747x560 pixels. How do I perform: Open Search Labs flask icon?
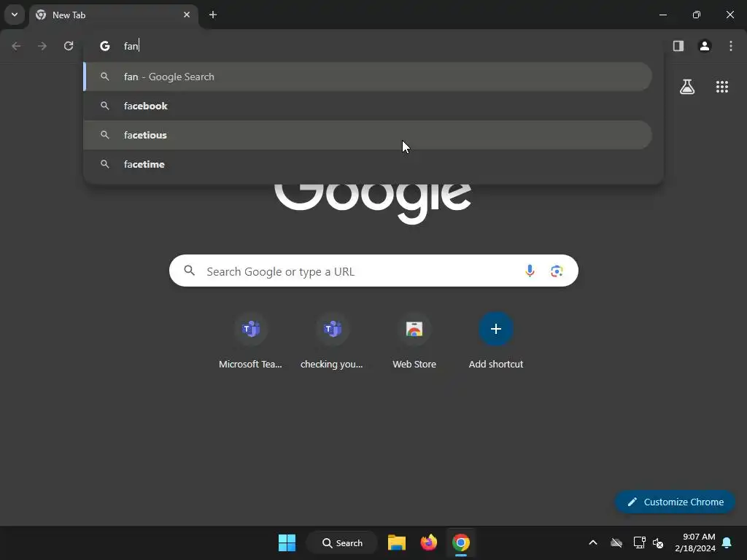coord(687,87)
